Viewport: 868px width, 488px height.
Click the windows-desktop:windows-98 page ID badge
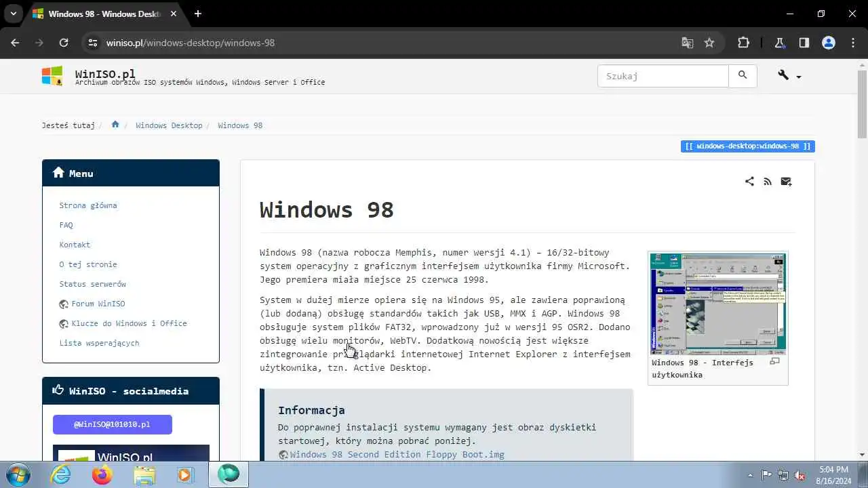pyautogui.click(x=748, y=146)
